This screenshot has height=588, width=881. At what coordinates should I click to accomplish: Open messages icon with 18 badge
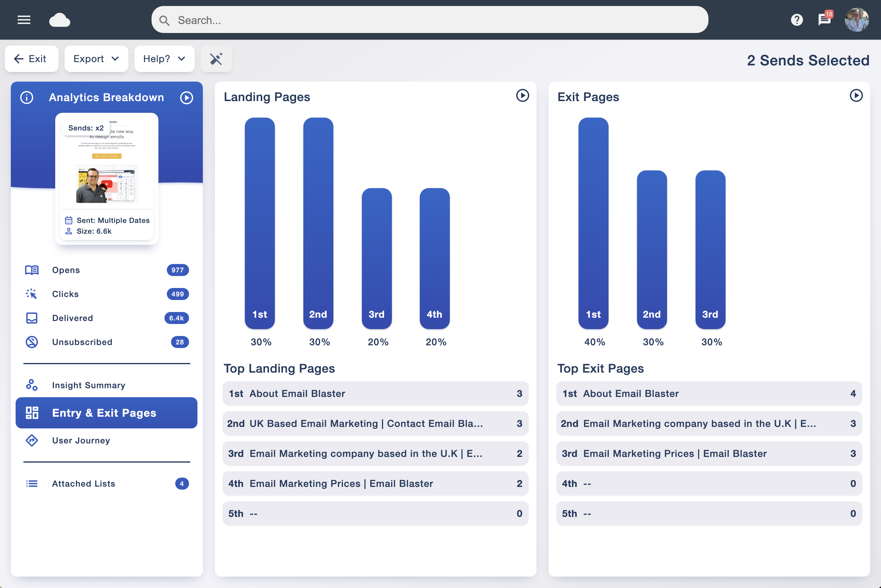tap(825, 19)
